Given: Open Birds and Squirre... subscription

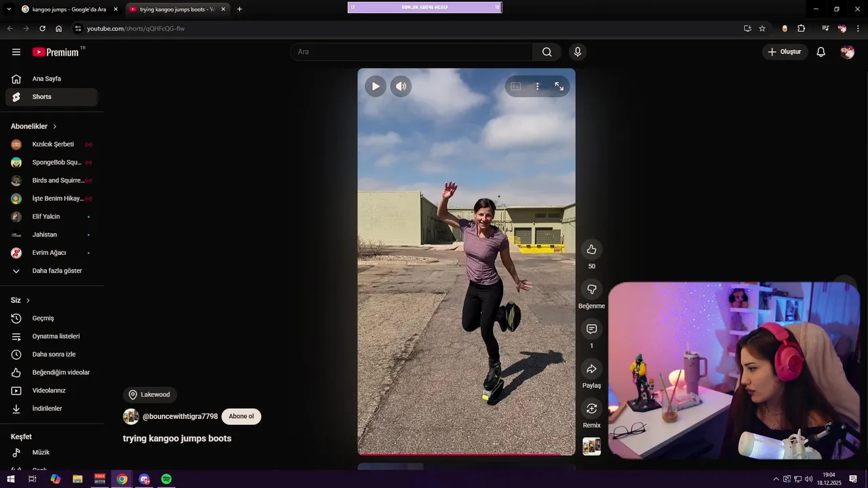Looking at the screenshot, I should [x=52, y=180].
